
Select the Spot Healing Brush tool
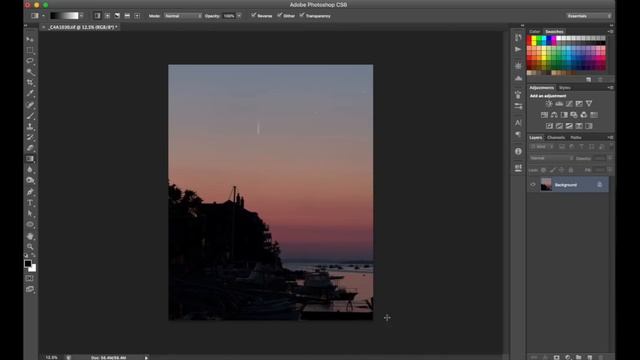point(30,105)
